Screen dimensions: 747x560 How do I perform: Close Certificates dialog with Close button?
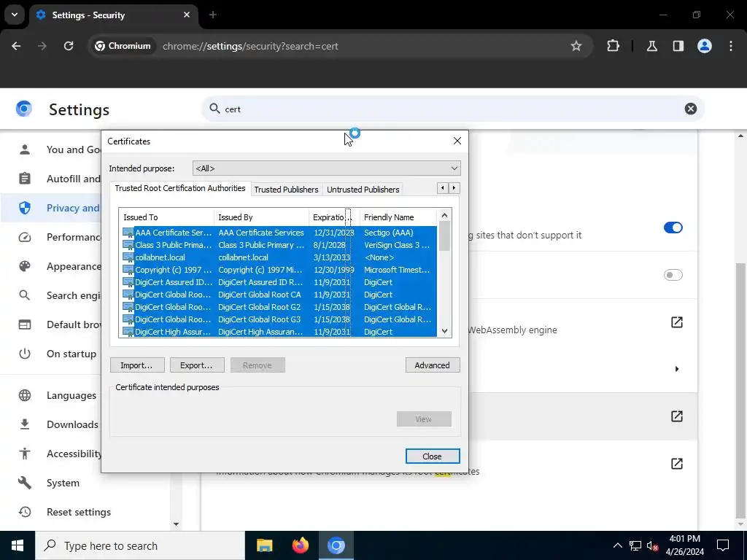tap(433, 456)
